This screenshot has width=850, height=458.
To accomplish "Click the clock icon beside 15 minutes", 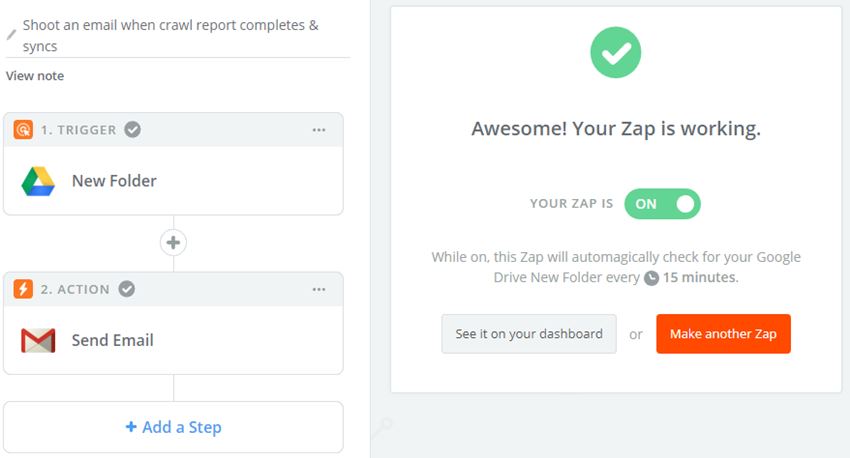I will (652, 278).
